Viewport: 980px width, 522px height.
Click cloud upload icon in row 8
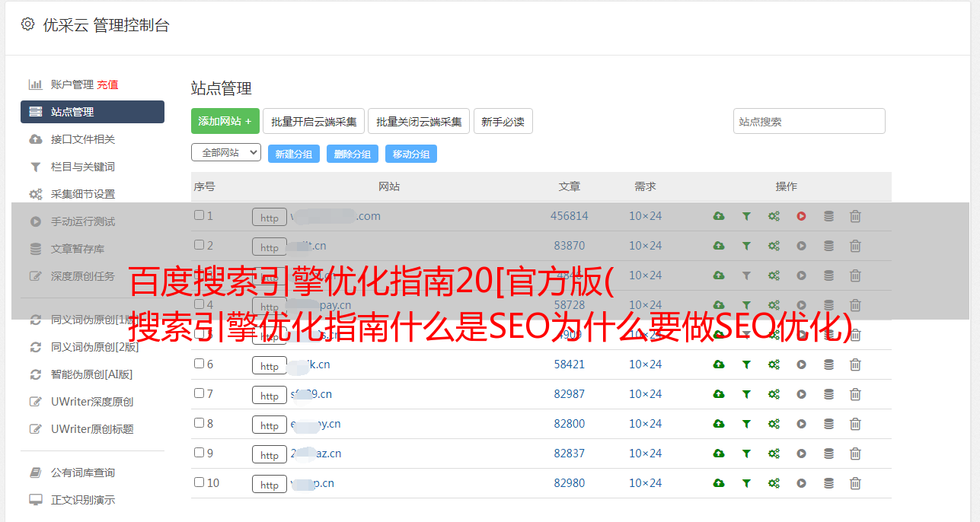[x=719, y=424]
